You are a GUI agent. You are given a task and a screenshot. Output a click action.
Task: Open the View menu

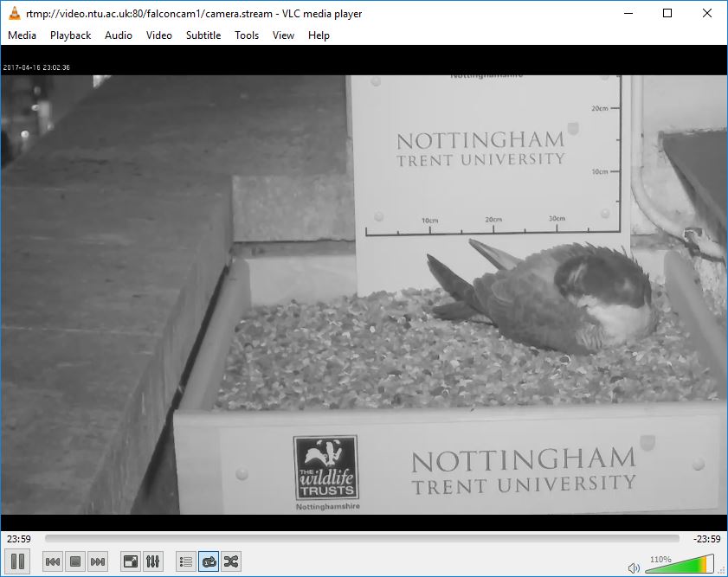coord(283,35)
